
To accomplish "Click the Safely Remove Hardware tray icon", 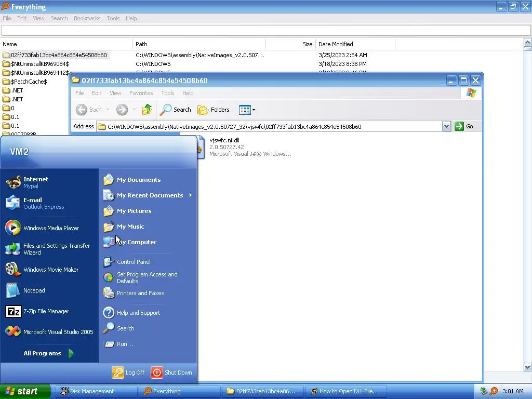I will pos(484,391).
